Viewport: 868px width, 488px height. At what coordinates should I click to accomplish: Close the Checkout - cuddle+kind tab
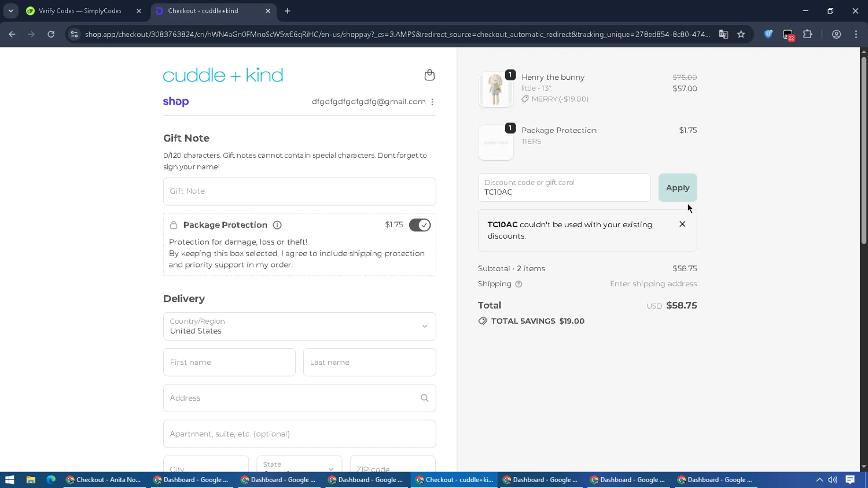point(268,11)
